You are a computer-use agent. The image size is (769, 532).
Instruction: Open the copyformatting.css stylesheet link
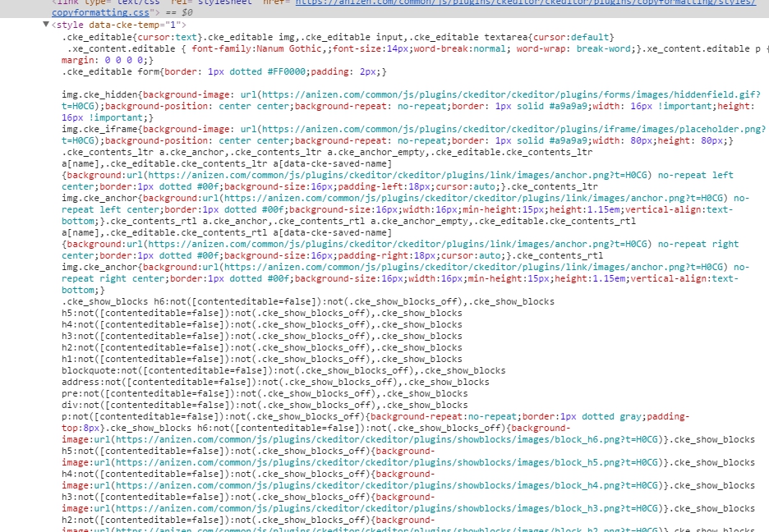click(91, 13)
